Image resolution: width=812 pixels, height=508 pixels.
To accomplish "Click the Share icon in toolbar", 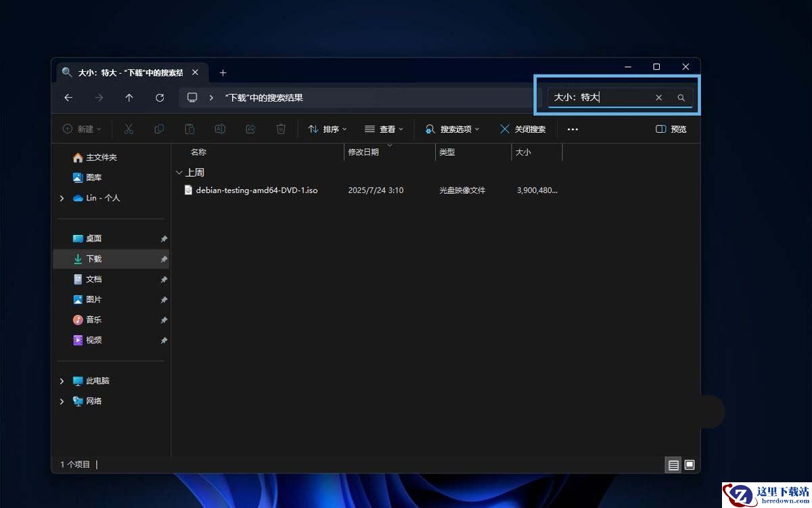I will tap(250, 129).
